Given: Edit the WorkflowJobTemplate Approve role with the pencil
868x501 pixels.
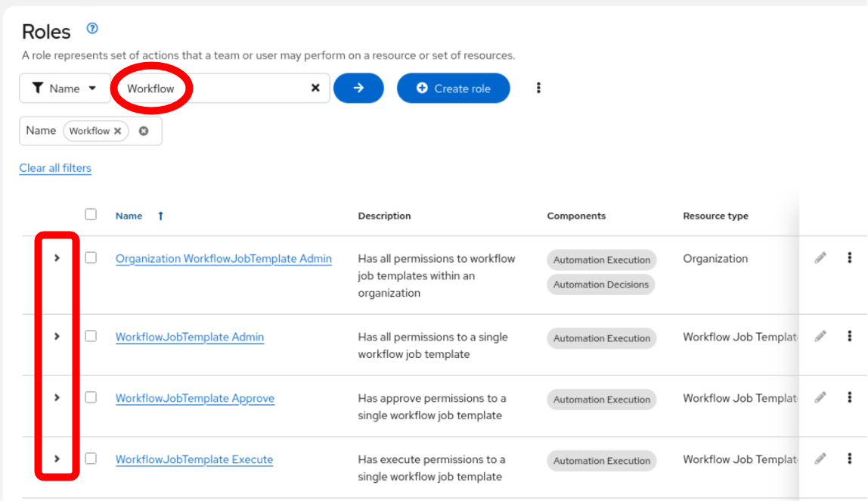Looking at the screenshot, I should coord(820,397).
